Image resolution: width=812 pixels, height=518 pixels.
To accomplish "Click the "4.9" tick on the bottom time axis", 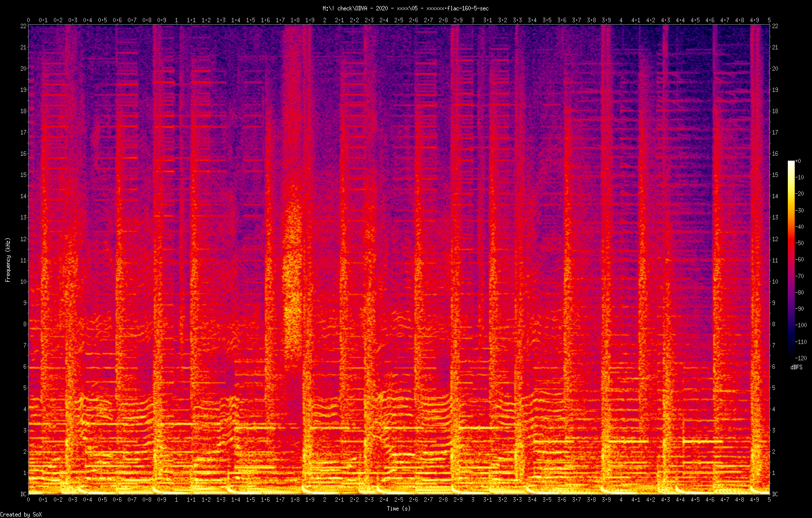I will tap(754, 500).
